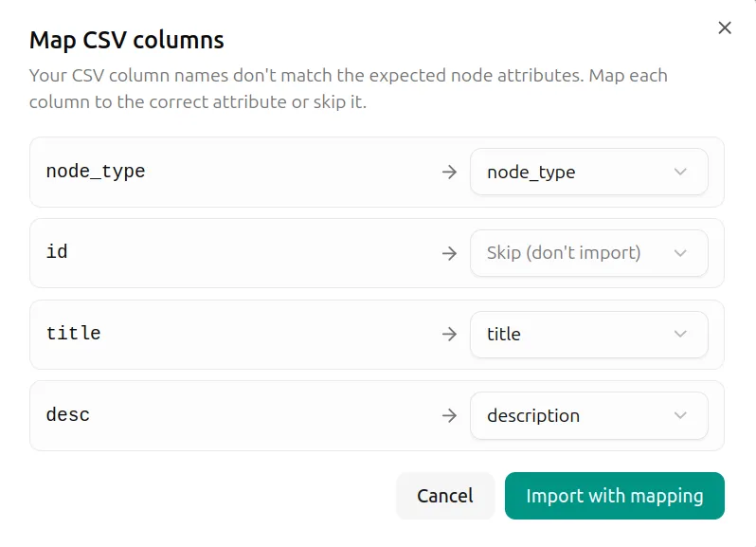Click Import with mapping button

[x=614, y=496]
